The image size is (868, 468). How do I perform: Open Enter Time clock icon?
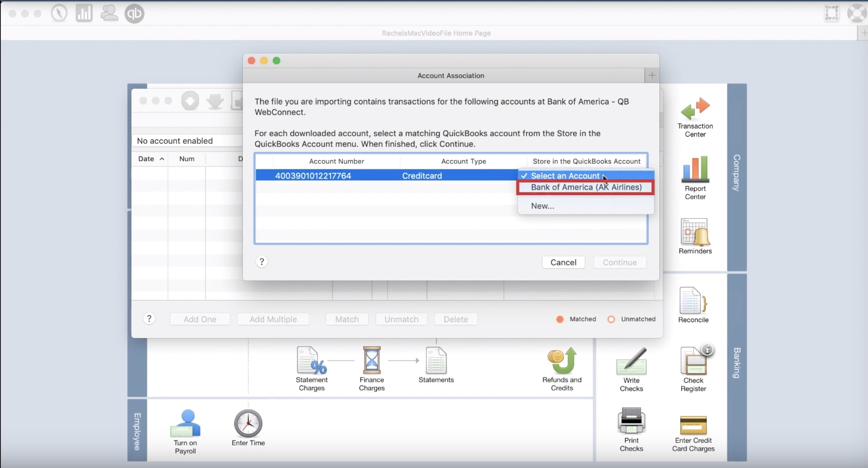tap(248, 424)
